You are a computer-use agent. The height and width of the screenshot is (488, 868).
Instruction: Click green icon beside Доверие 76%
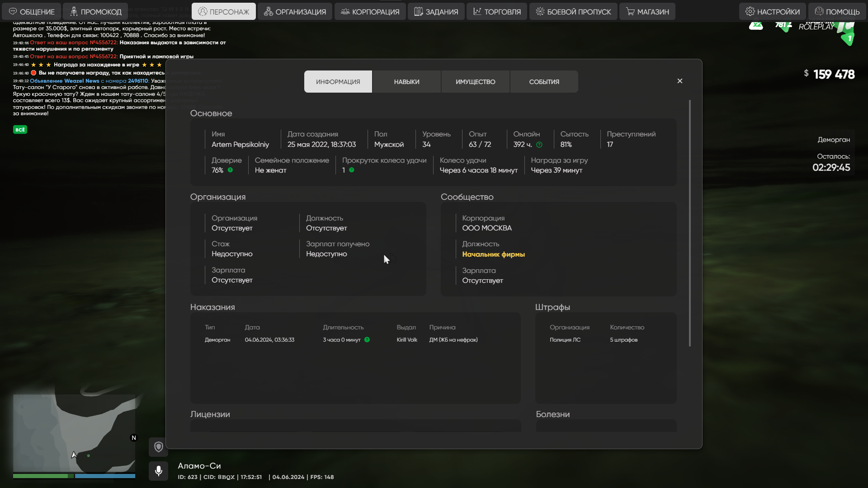point(230,170)
